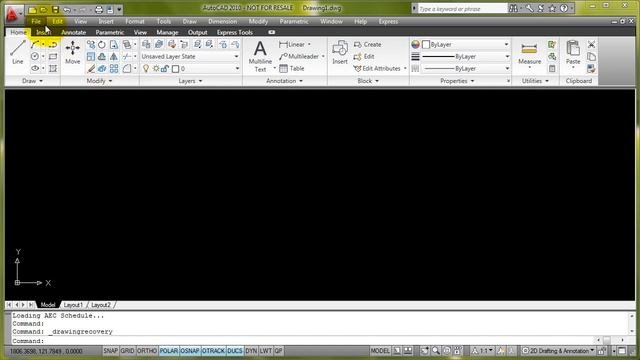This screenshot has height=360, width=640.
Task: Toggle POLAR tracking in status bar
Action: pos(169,351)
